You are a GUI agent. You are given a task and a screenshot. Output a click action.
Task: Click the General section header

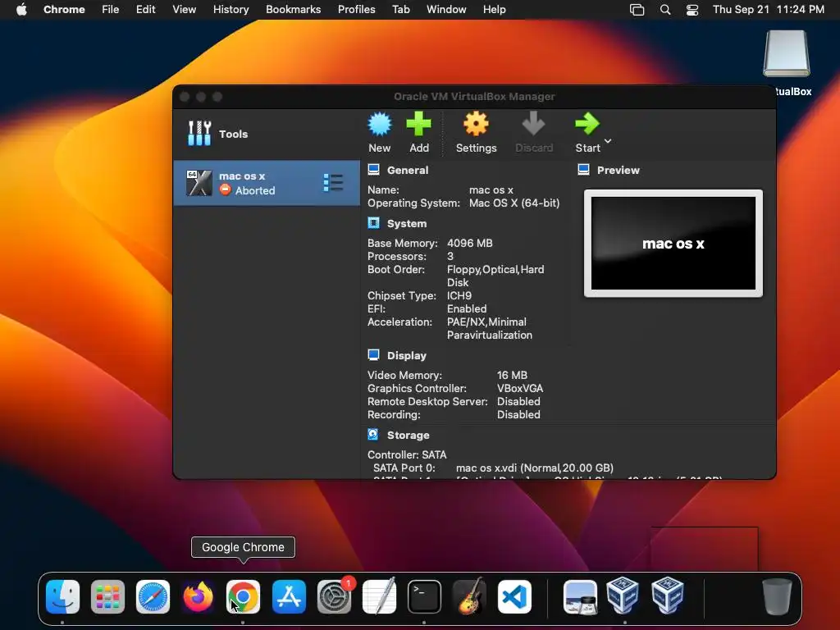tap(407, 171)
